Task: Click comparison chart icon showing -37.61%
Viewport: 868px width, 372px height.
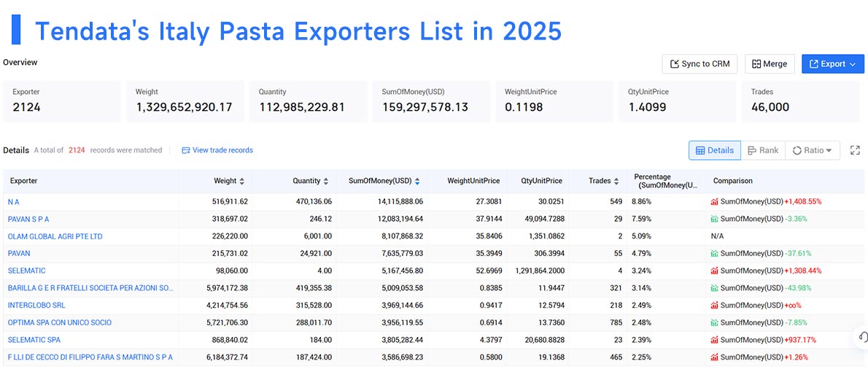Action: click(714, 254)
